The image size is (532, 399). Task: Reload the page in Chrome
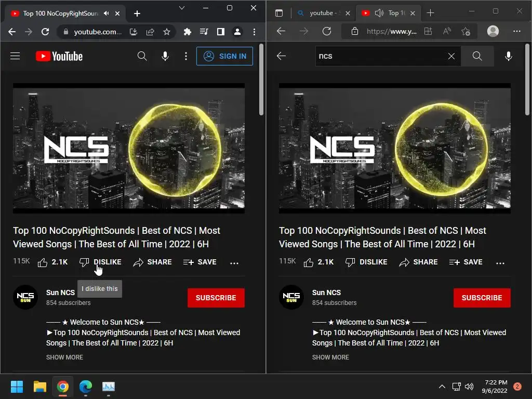tap(45, 32)
